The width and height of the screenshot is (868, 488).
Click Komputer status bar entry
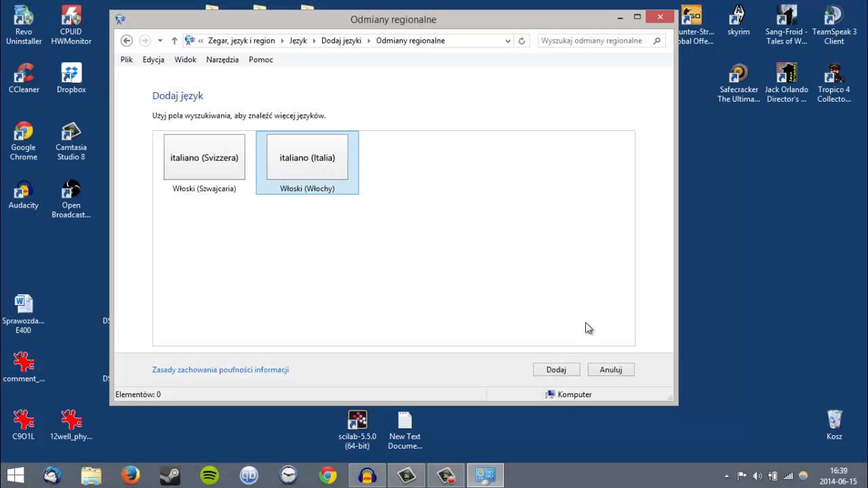568,394
